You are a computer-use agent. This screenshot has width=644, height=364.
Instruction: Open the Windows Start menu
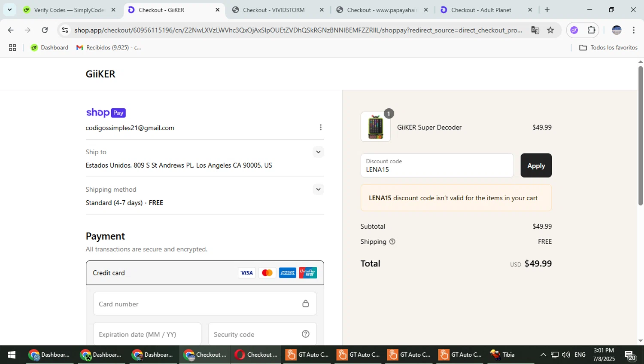pyautogui.click(x=12, y=355)
